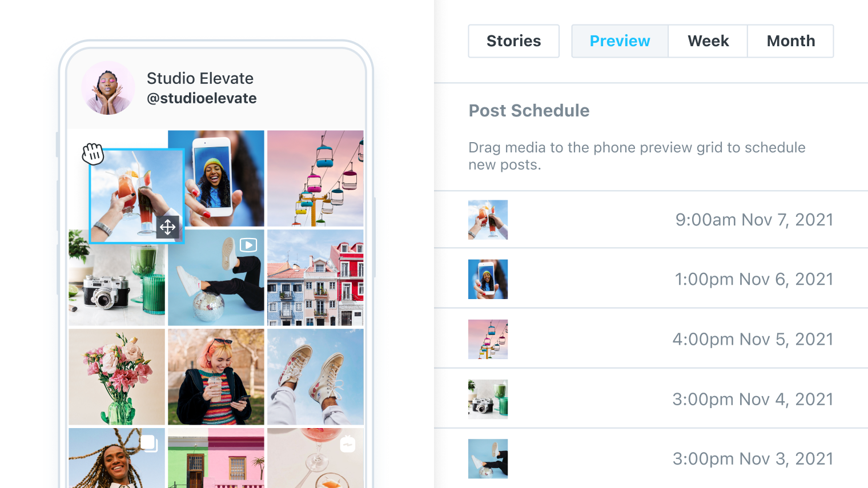Click the white sneakers sky photo in grid
The image size is (868, 488).
315,377
